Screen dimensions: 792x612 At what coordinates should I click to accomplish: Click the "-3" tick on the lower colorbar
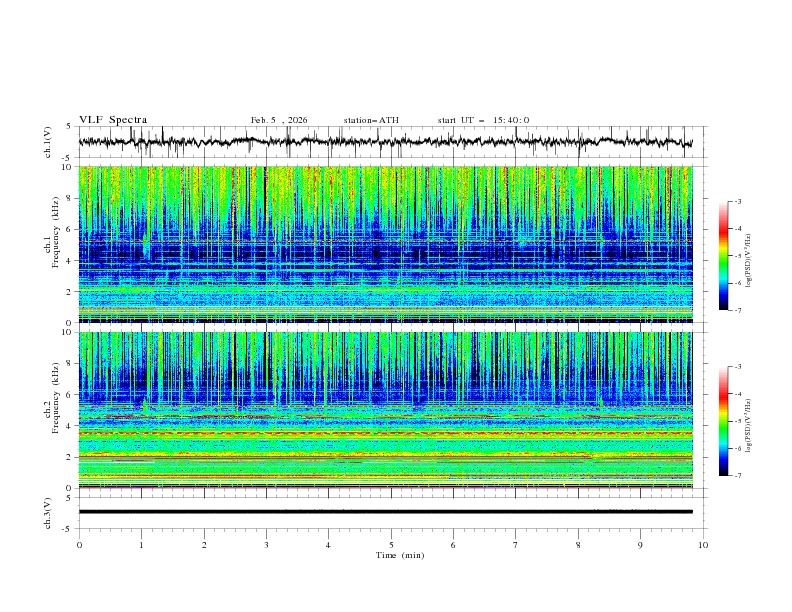738,367
